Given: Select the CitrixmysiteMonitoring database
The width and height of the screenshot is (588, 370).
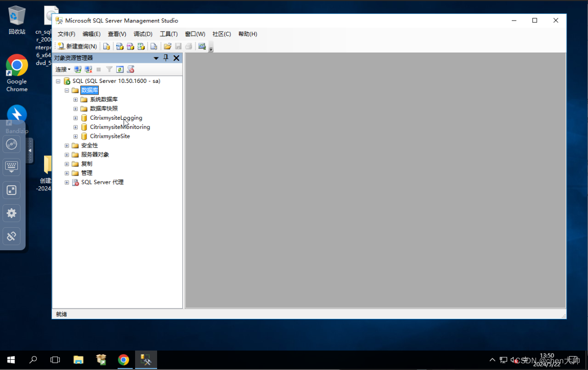Looking at the screenshot, I should pyautogui.click(x=120, y=127).
